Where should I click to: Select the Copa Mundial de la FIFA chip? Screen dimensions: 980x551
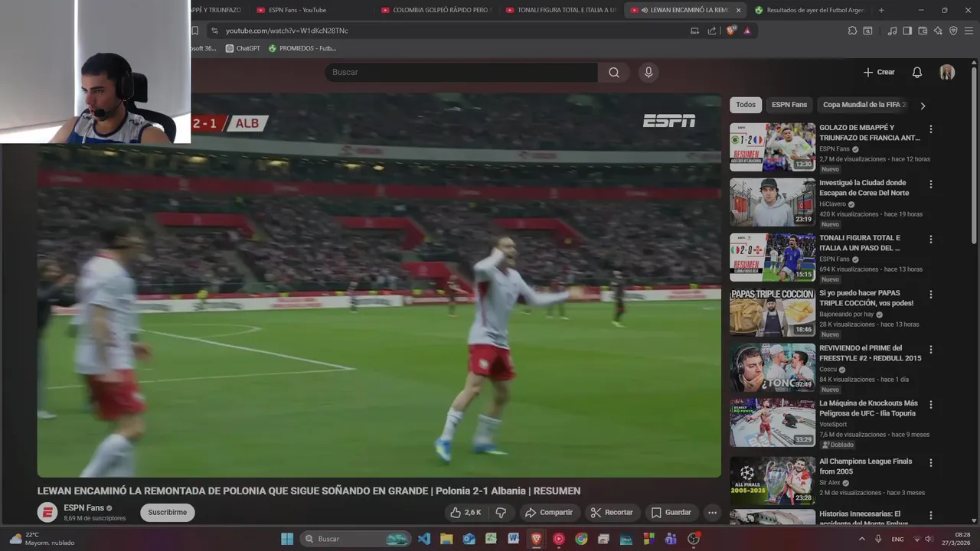click(x=864, y=105)
